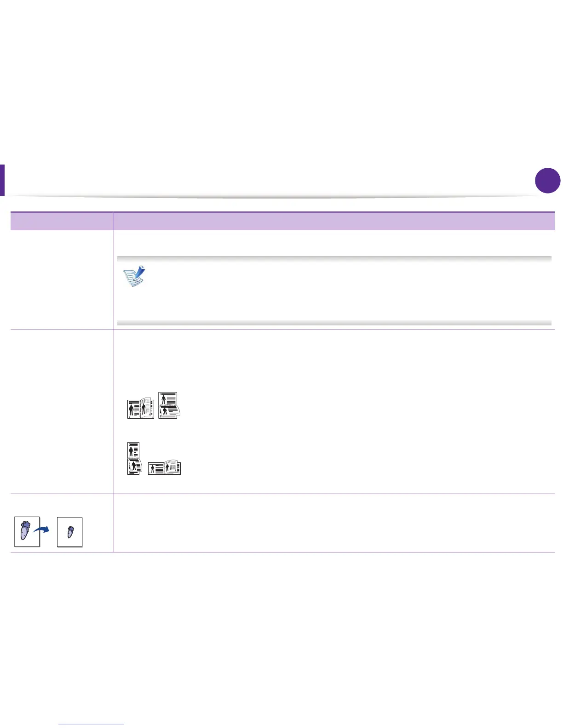Image resolution: width=563 pixels, height=728 pixels.
Task: Click the notepad-and-pen note icon
Action: click(134, 277)
